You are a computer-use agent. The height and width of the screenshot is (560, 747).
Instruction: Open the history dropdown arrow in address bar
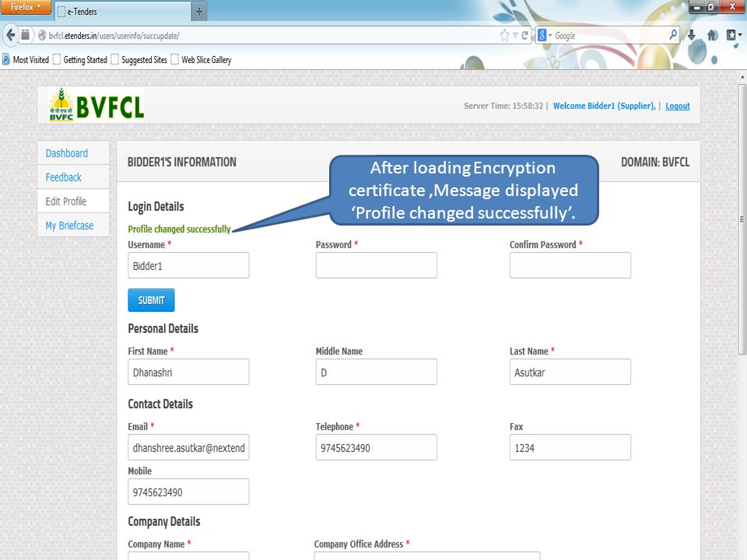[515, 35]
